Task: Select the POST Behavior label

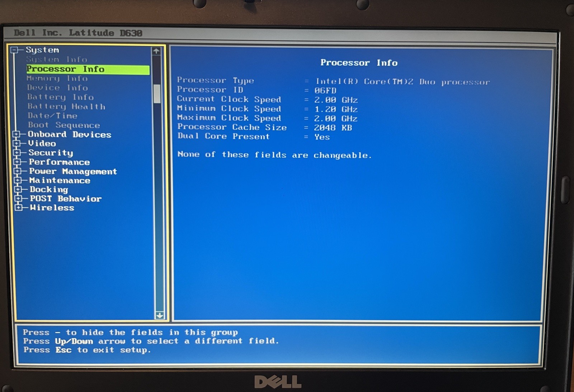Action: click(x=66, y=199)
